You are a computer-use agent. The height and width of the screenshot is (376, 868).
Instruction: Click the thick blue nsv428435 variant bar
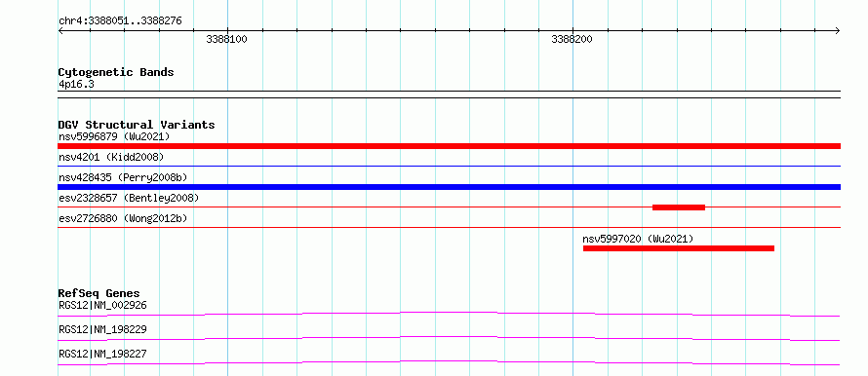[x=449, y=187]
